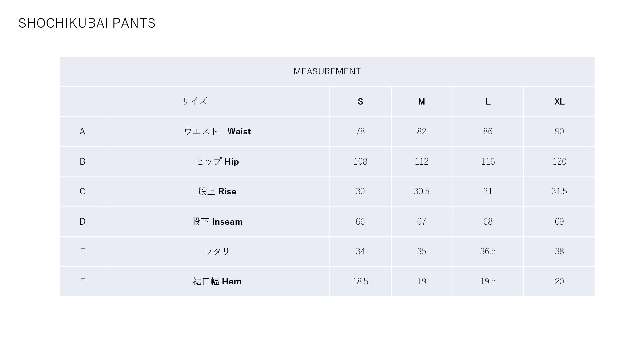Click row letter A cell
Image resolution: width=644 pixels, height=346 pixels.
point(82,131)
